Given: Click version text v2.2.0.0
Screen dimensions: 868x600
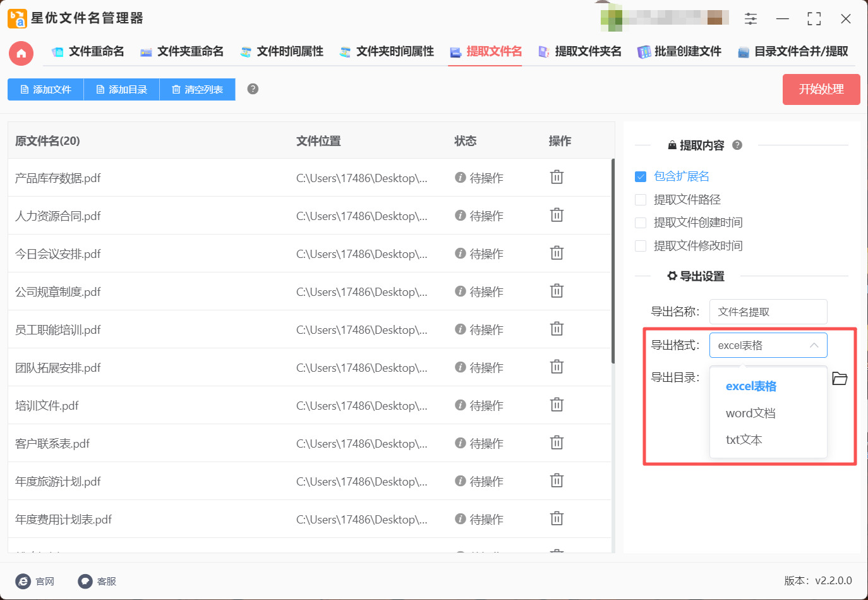Looking at the screenshot, I should tap(833, 580).
